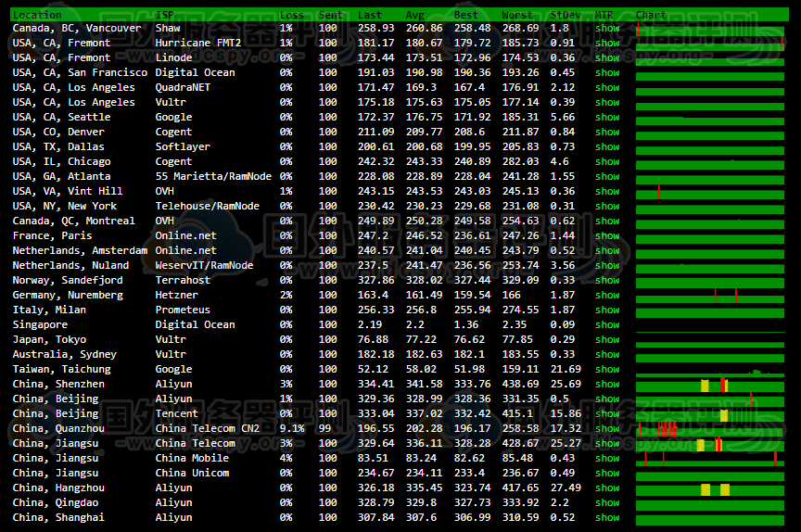Show MTR for Beijing Tencent

point(607,413)
